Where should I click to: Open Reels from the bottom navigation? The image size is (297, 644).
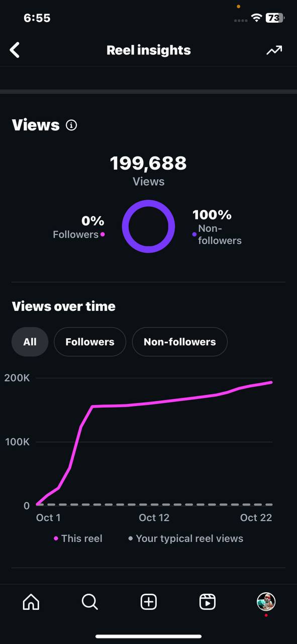tap(207, 602)
